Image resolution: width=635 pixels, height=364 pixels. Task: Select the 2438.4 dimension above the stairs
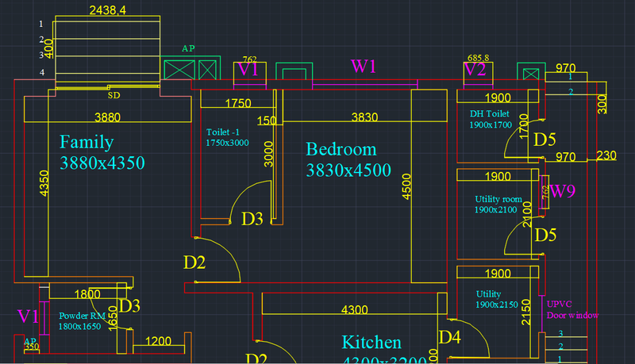[x=107, y=10]
